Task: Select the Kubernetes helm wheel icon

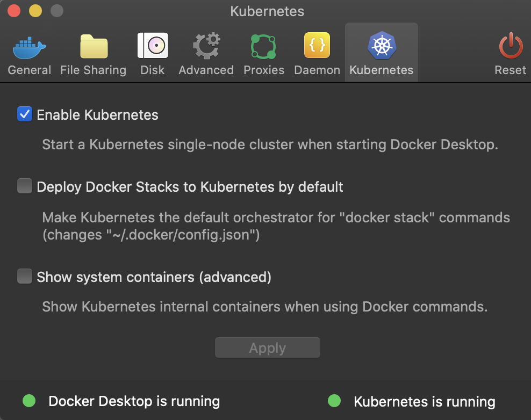Action: (382, 45)
